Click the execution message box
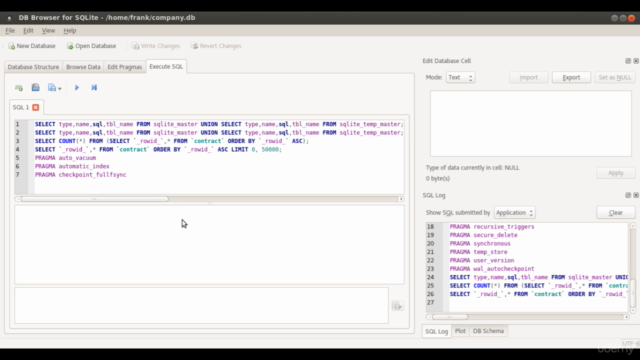The height and width of the screenshot is (360, 640). coord(202,305)
